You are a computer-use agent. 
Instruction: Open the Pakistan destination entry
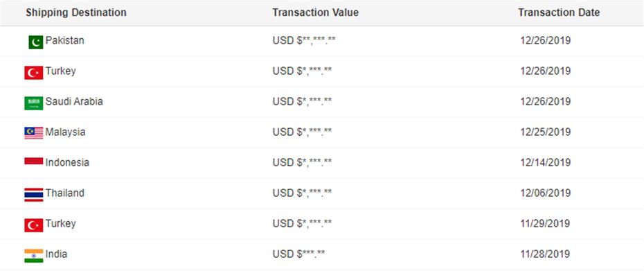(x=64, y=41)
